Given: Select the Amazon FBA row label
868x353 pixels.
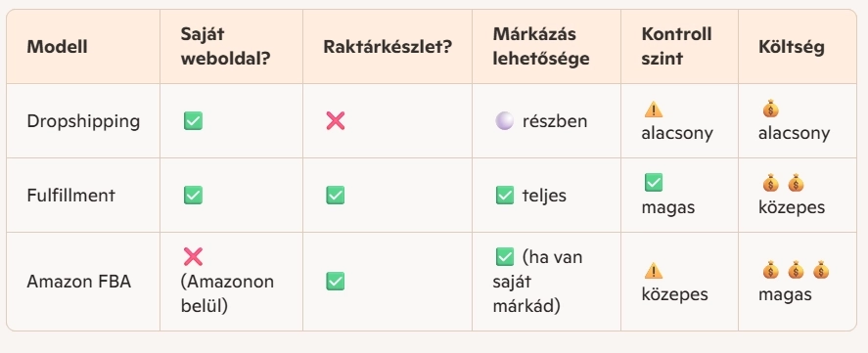Looking at the screenshot, I should tap(78, 282).
